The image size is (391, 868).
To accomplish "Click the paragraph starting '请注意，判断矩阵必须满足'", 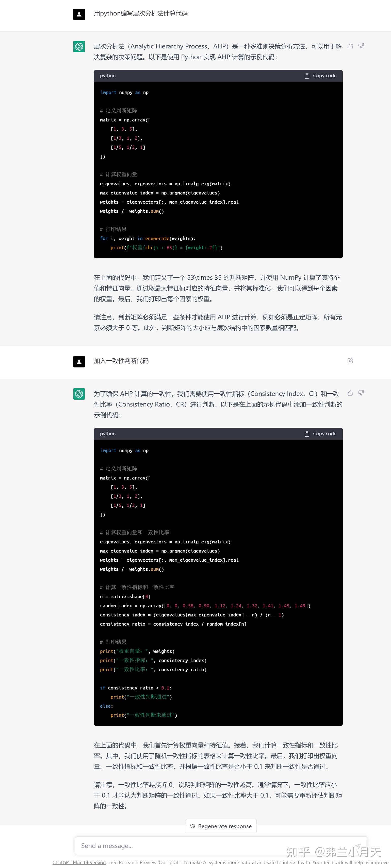I will (218, 323).
